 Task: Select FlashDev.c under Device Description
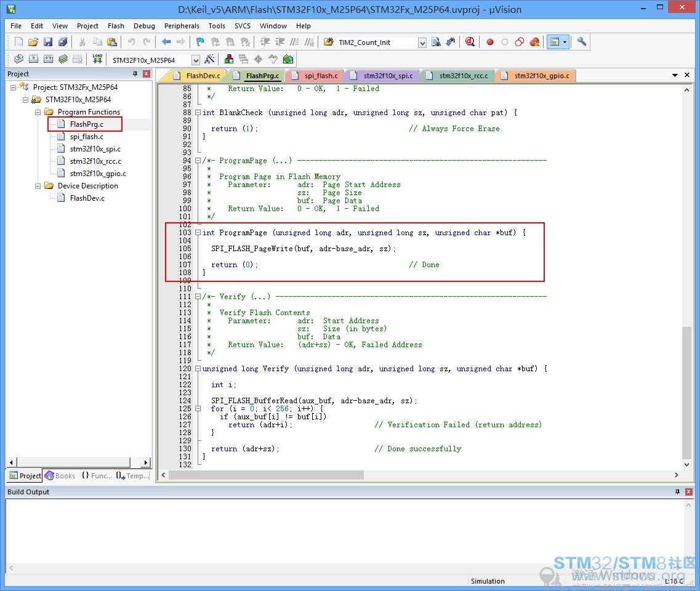pyautogui.click(x=87, y=198)
